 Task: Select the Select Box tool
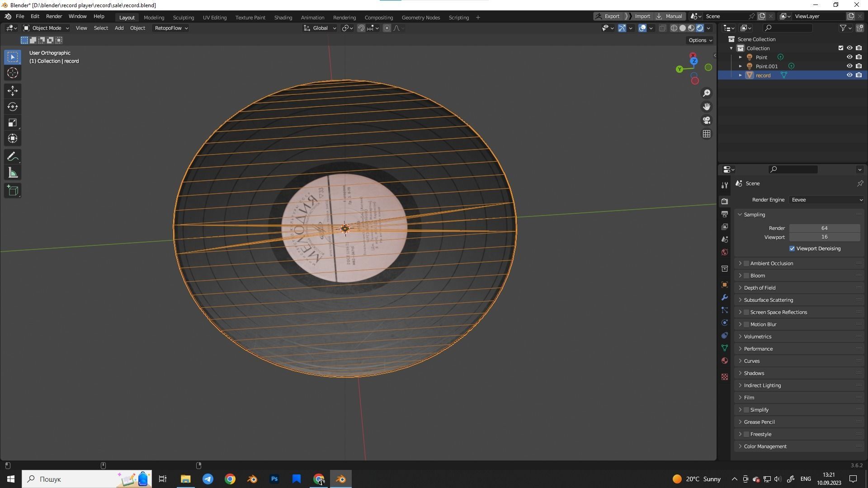13,57
